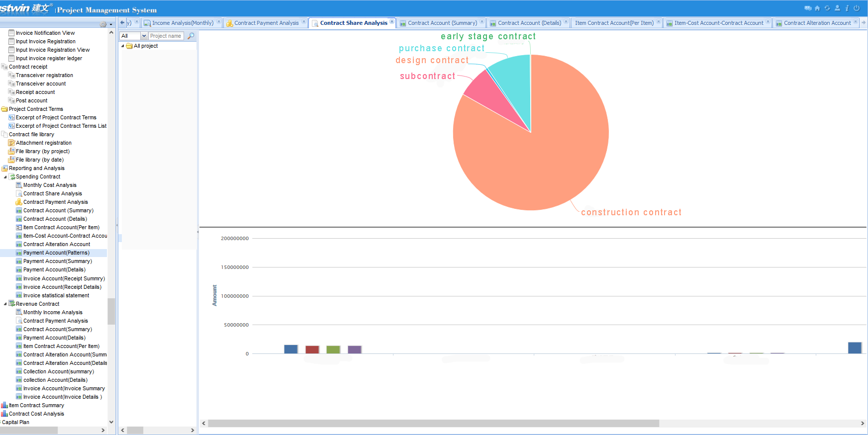The width and height of the screenshot is (868, 435).
Task: Open Monthly Cost Analysis report
Action: pyautogui.click(x=50, y=185)
